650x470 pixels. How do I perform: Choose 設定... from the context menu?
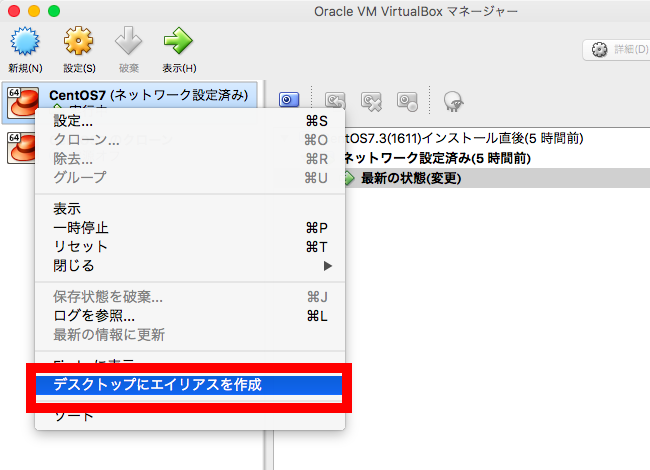click(x=190, y=121)
